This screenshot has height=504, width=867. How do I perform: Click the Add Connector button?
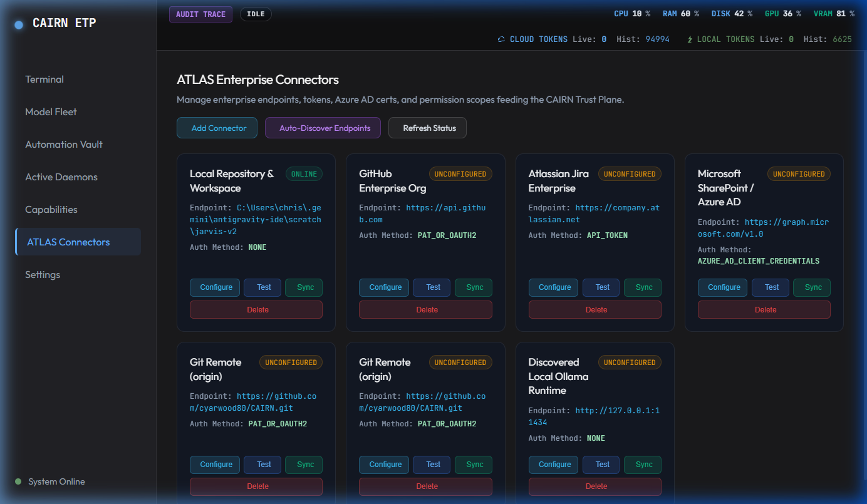[217, 128]
